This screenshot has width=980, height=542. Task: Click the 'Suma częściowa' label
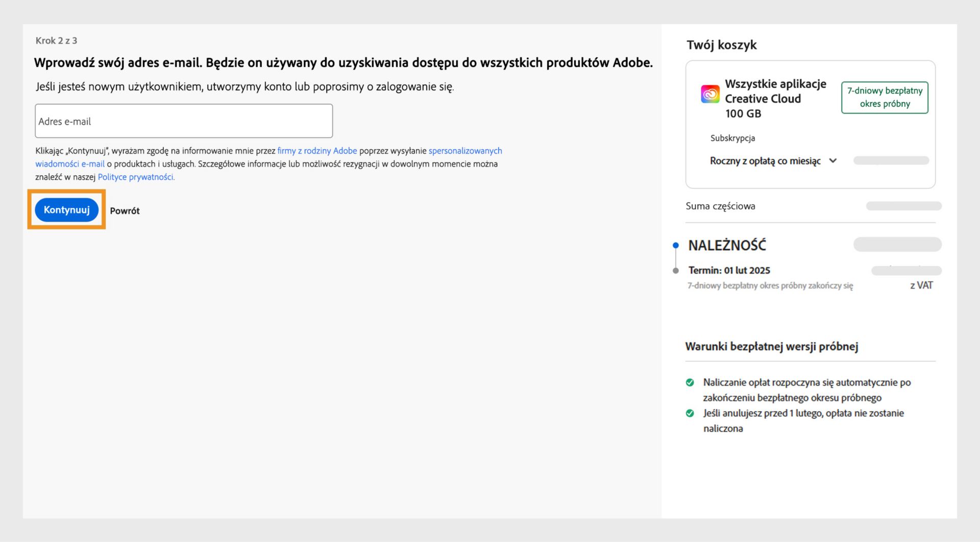click(x=720, y=206)
